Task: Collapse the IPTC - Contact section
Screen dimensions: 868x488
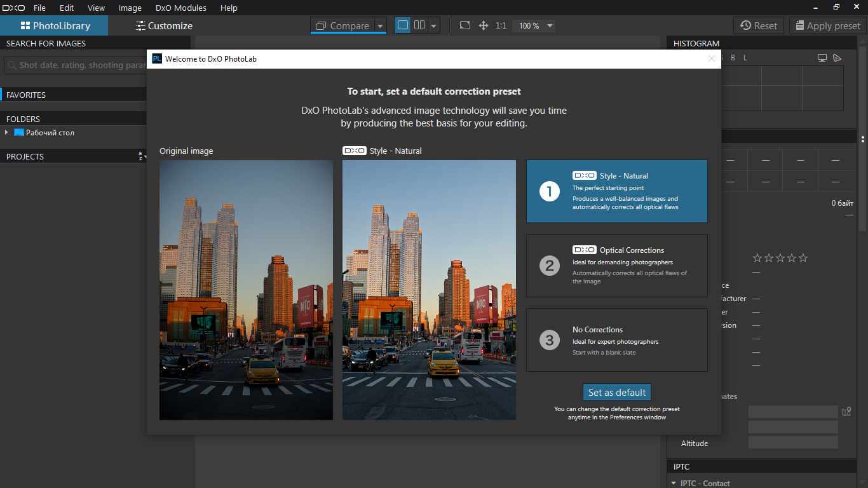Action: [674, 484]
